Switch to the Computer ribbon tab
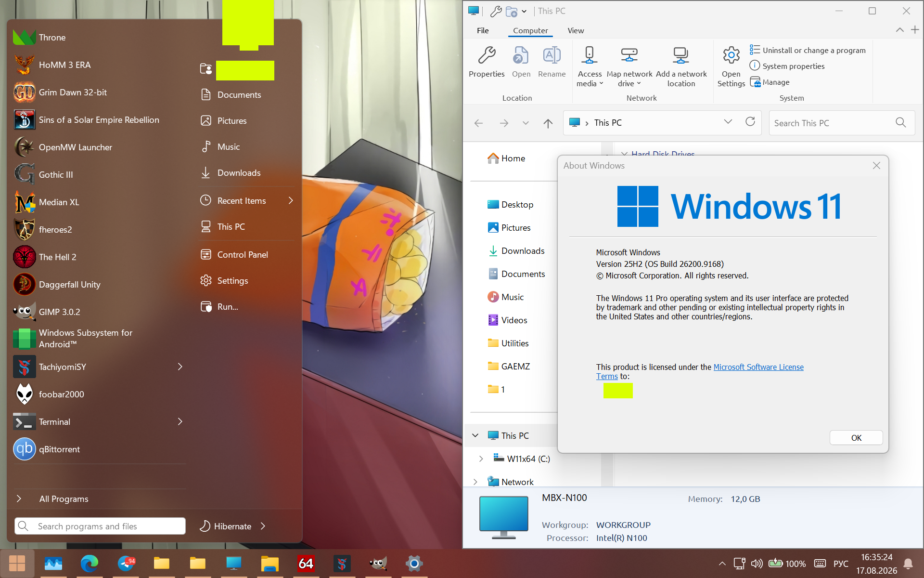 [x=530, y=31]
